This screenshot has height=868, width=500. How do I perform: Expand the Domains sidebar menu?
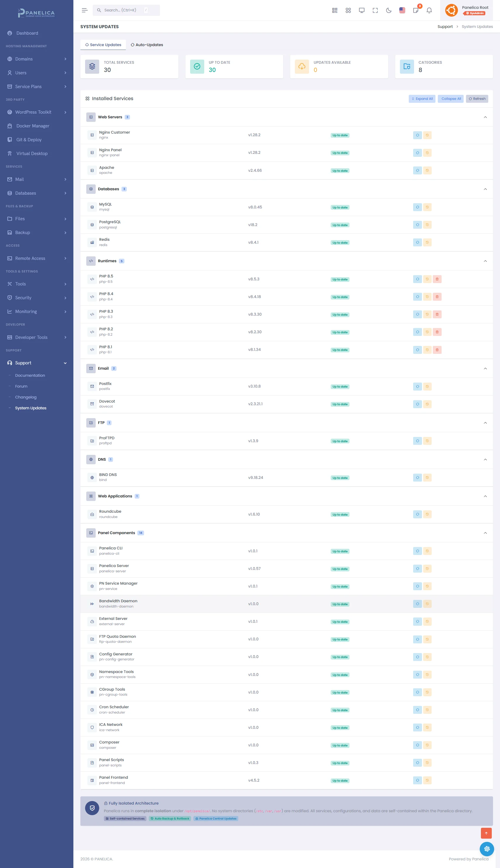[37, 59]
